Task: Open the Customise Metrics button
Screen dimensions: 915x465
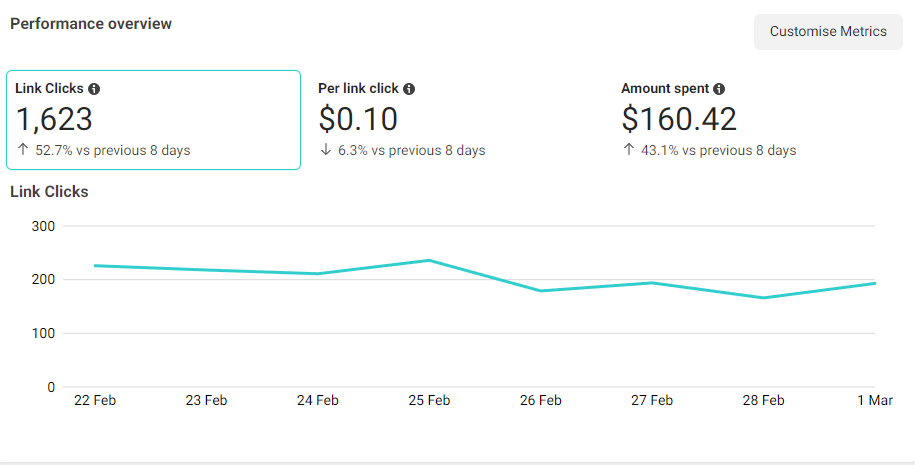Action: [x=828, y=32]
